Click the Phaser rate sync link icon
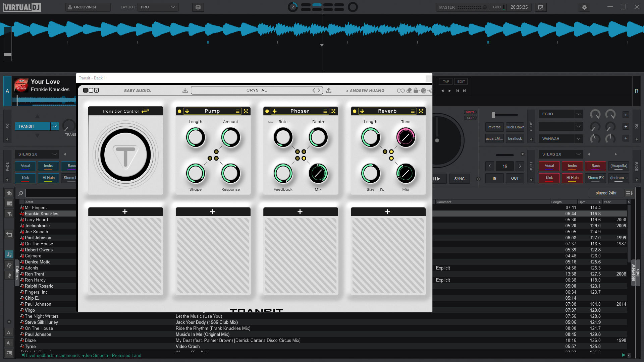 click(x=271, y=122)
